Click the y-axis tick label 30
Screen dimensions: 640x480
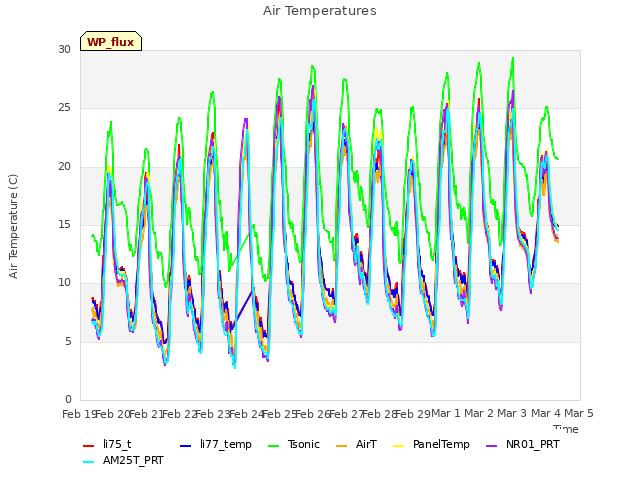tap(64, 50)
